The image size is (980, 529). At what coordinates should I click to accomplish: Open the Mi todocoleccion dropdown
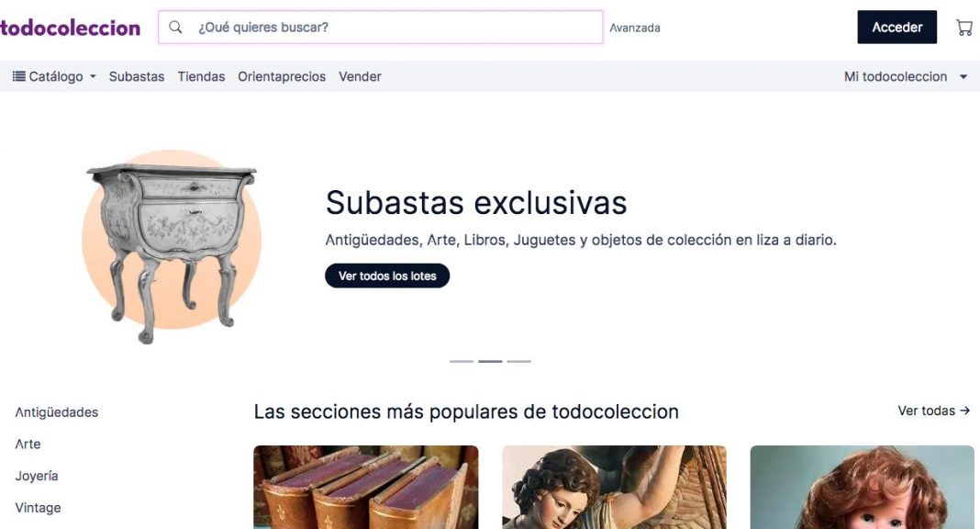[x=906, y=76]
